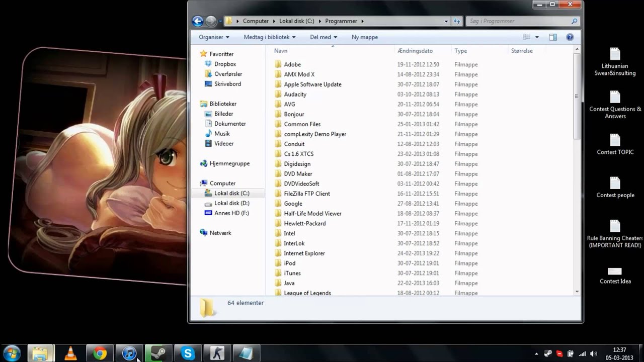Click the search magnifier icon
The width and height of the screenshot is (644, 362).
tap(574, 21)
